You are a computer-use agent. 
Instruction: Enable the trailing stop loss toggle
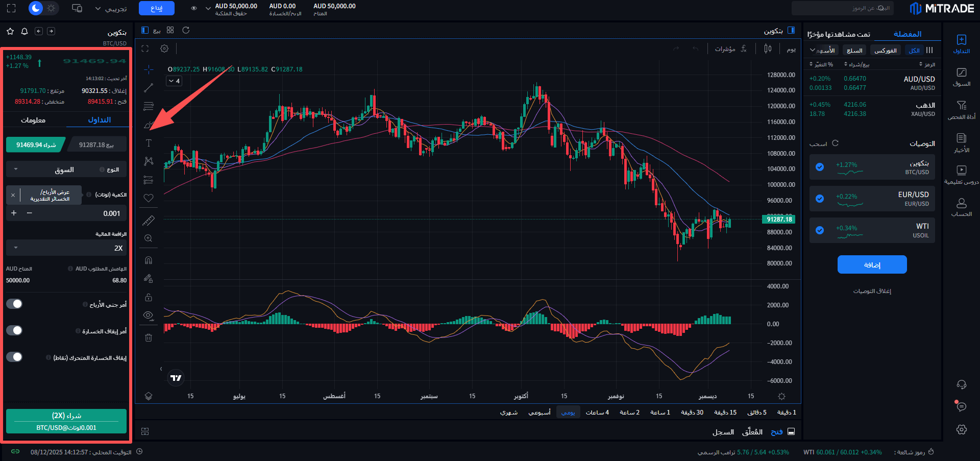14,357
